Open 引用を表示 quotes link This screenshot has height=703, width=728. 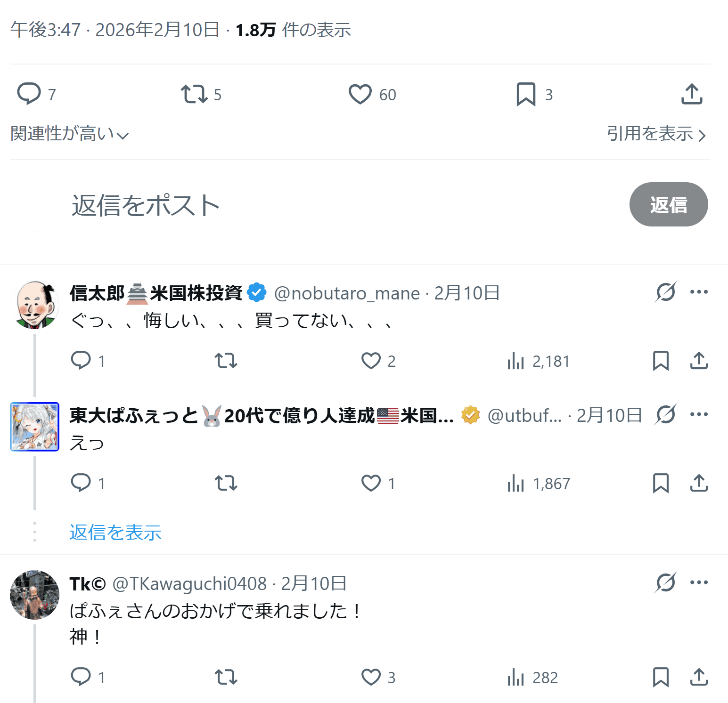(656, 134)
